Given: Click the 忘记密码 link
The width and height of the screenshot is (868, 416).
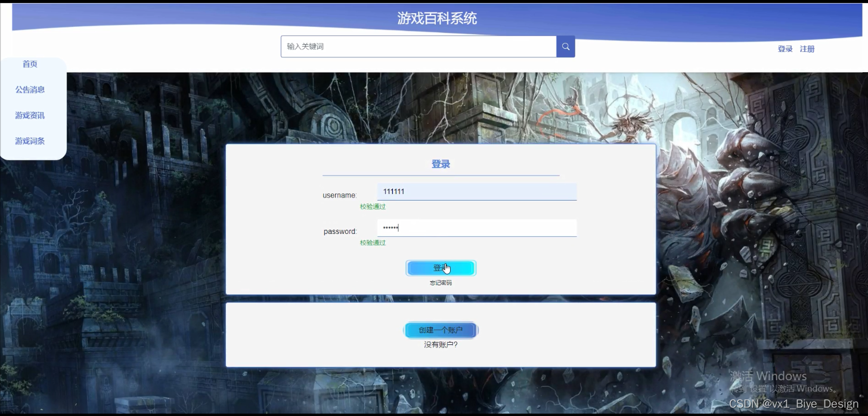Looking at the screenshot, I should pyautogui.click(x=441, y=283).
